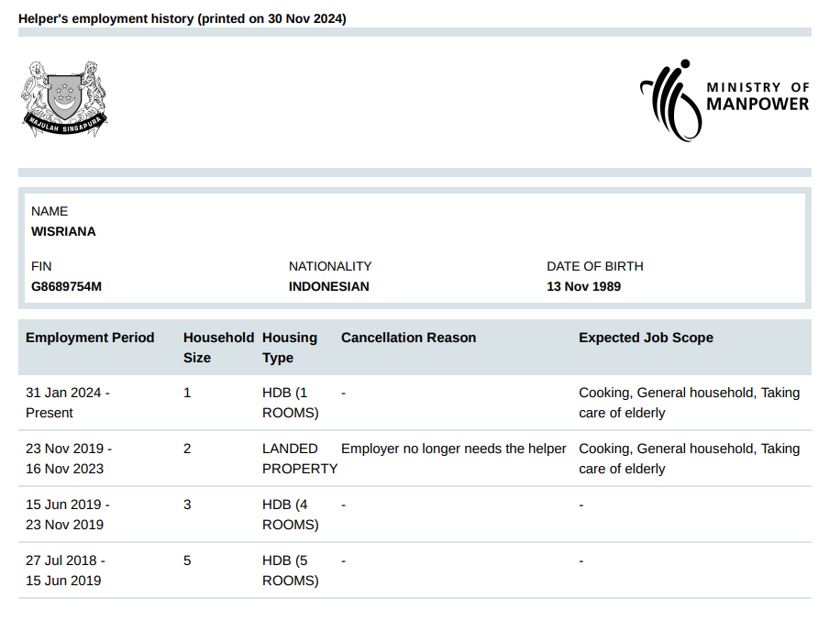Click the LANDED PROPERTY housing type cell

pos(300,459)
